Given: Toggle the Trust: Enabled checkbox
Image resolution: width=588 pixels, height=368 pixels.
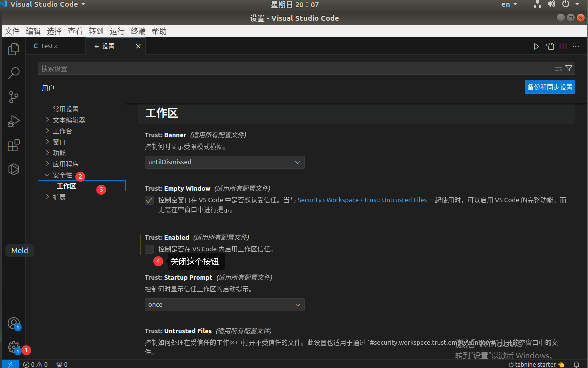Looking at the screenshot, I should [149, 249].
